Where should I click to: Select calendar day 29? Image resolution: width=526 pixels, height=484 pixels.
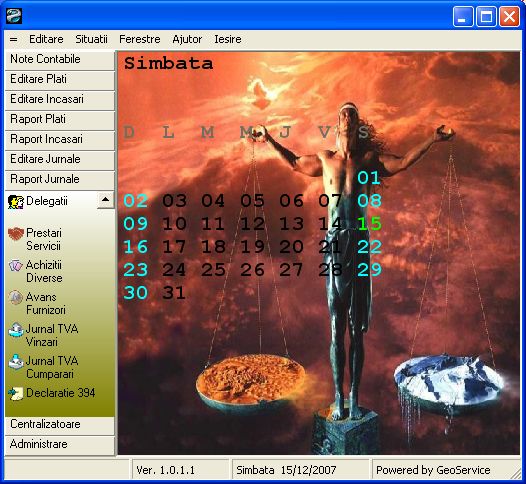click(x=369, y=270)
